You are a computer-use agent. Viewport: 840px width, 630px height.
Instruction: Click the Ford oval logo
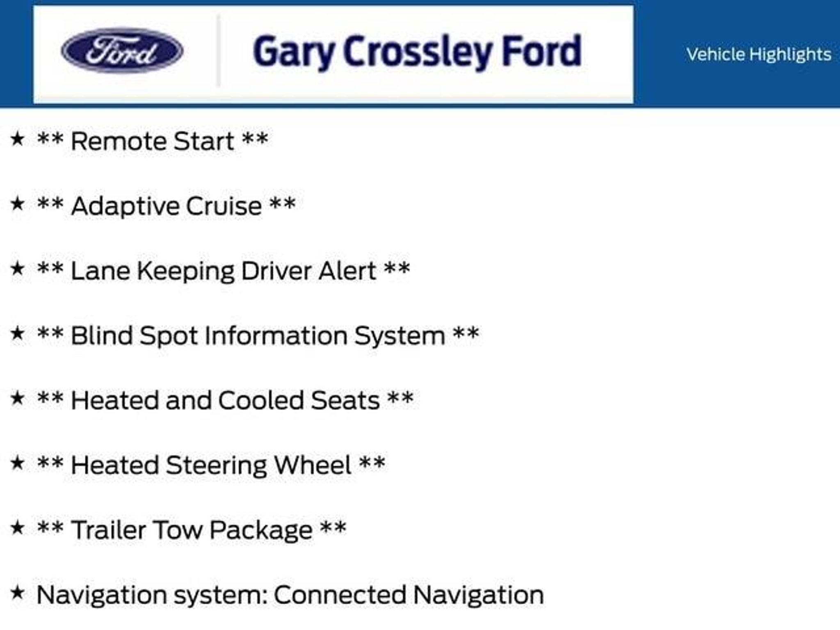pos(122,50)
